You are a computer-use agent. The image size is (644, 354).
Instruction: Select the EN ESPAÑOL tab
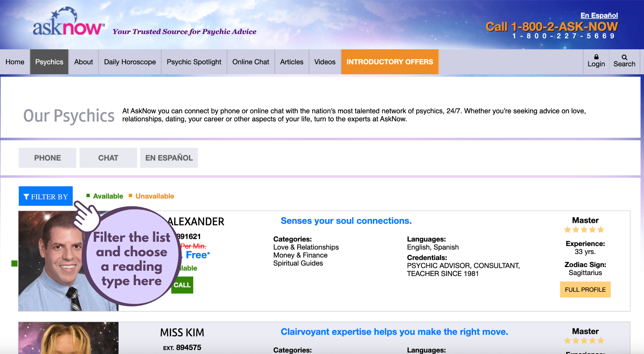point(169,158)
